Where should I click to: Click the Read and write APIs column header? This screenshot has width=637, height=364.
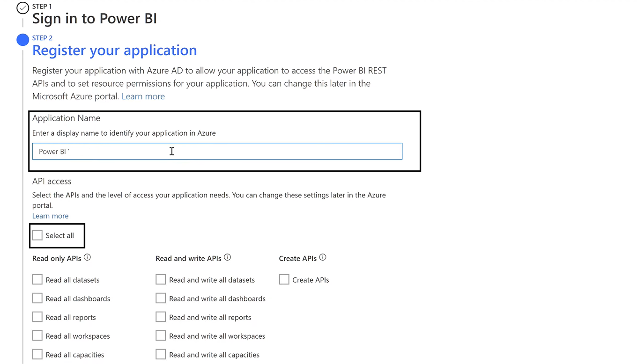pyautogui.click(x=188, y=258)
